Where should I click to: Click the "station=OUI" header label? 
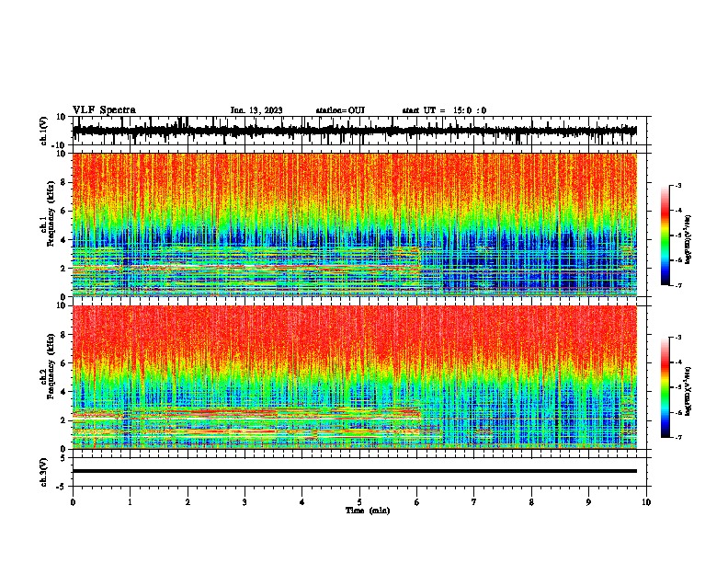[340, 110]
